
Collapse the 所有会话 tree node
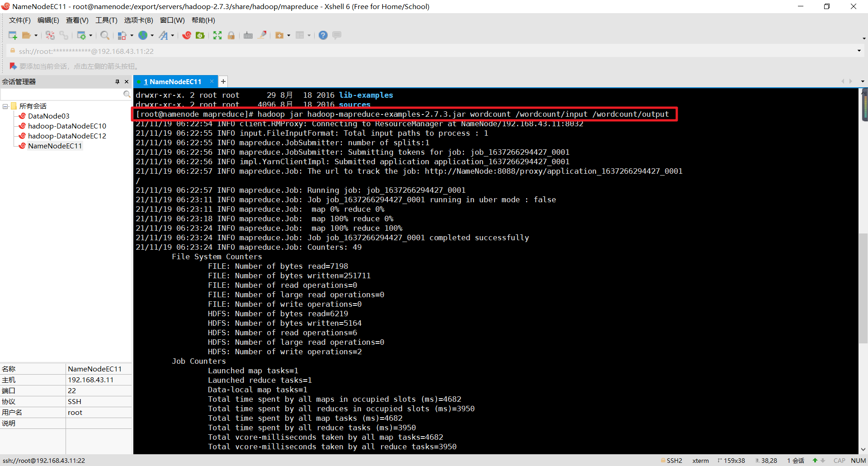coord(5,106)
